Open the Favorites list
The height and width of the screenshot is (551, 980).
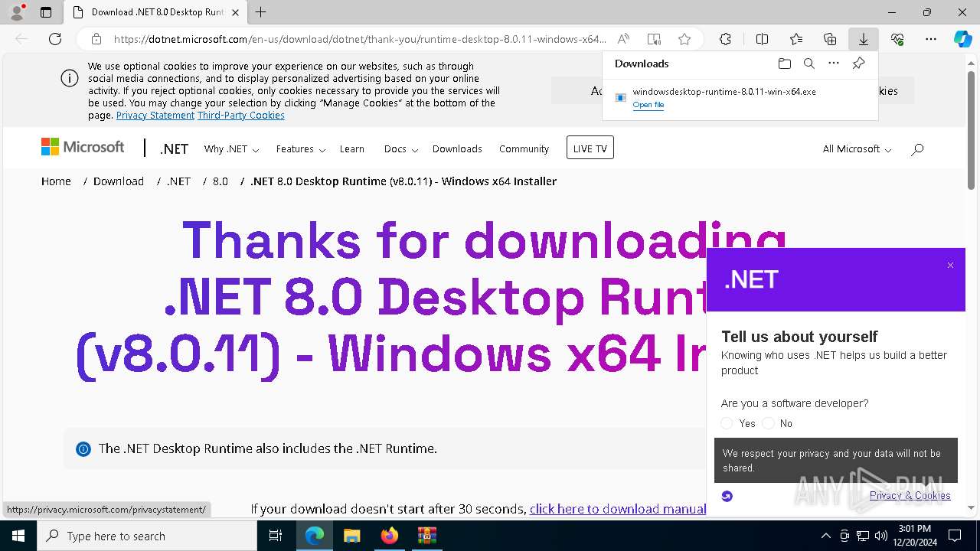[796, 39]
